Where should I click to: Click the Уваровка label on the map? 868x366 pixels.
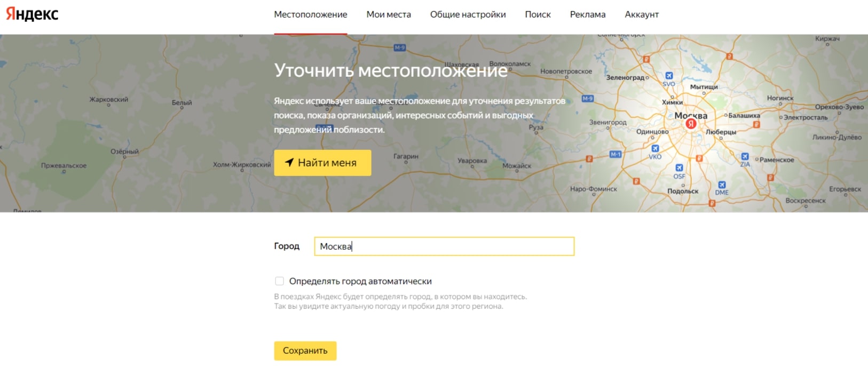(472, 161)
